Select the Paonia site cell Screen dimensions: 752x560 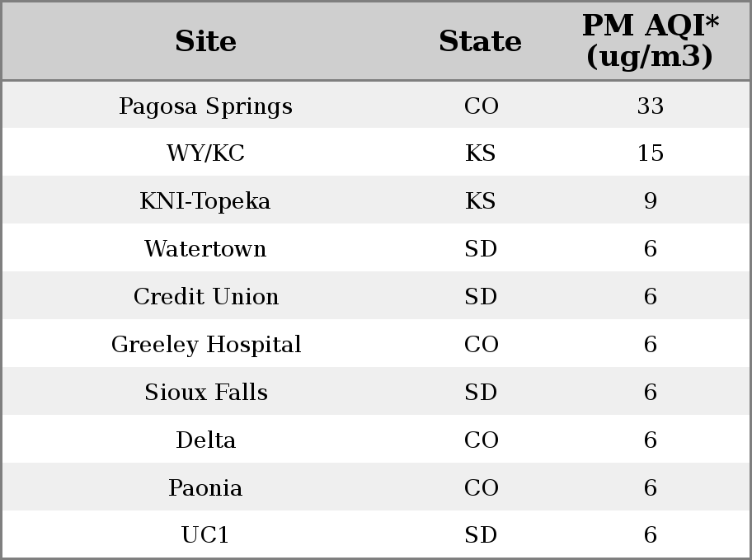point(206,487)
